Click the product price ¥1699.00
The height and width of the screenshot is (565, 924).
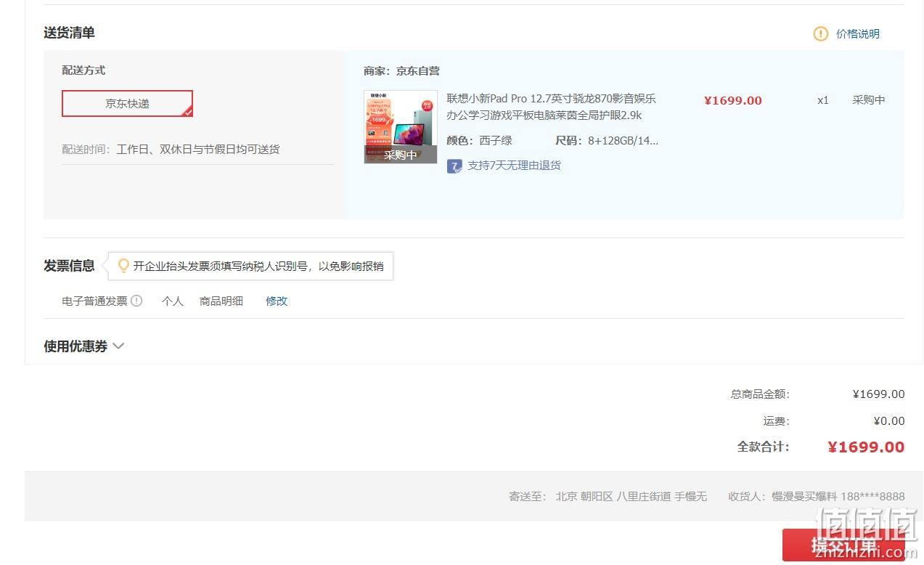[x=733, y=100]
